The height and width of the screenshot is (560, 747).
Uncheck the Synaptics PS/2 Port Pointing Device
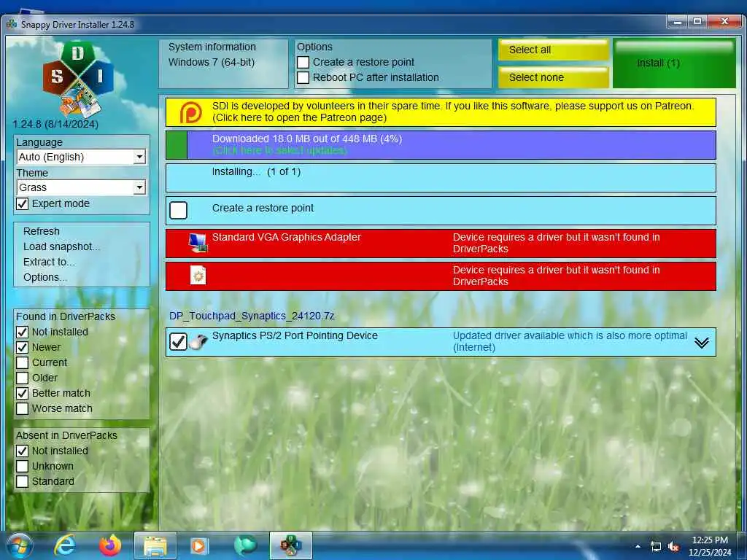click(x=178, y=341)
